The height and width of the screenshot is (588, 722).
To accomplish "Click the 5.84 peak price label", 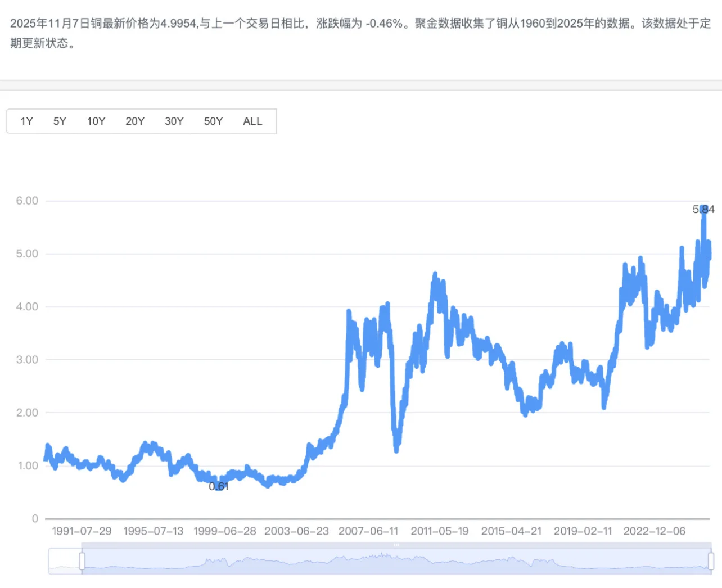I will pyautogui.click(x=703, y=210).
